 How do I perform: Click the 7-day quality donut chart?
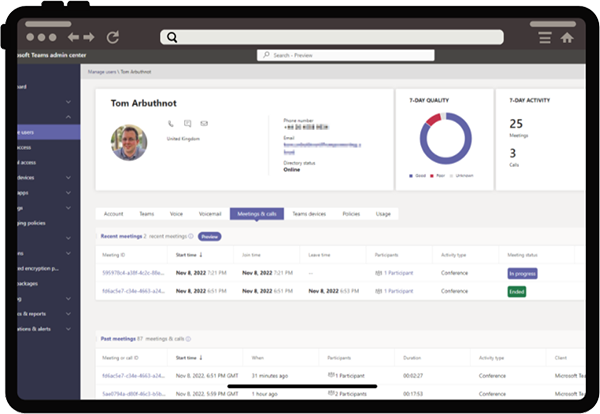pyautogui.click(x=445, y=138)
